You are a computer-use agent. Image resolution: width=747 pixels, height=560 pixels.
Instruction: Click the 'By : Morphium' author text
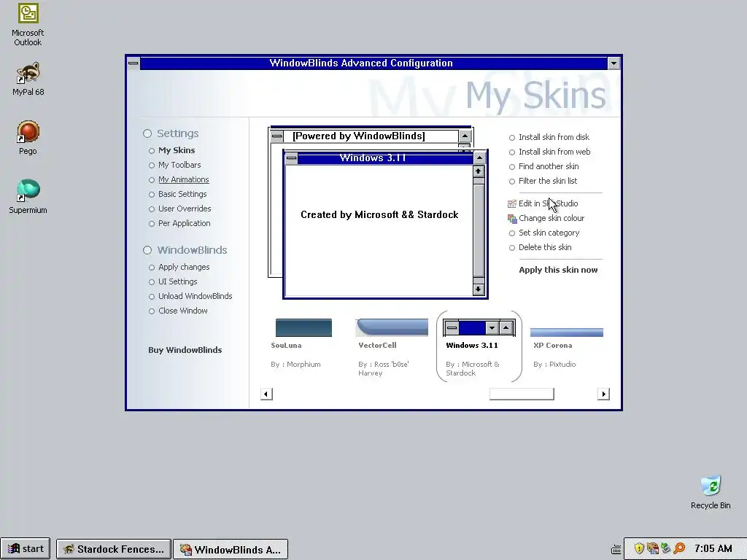coord(295,365)
